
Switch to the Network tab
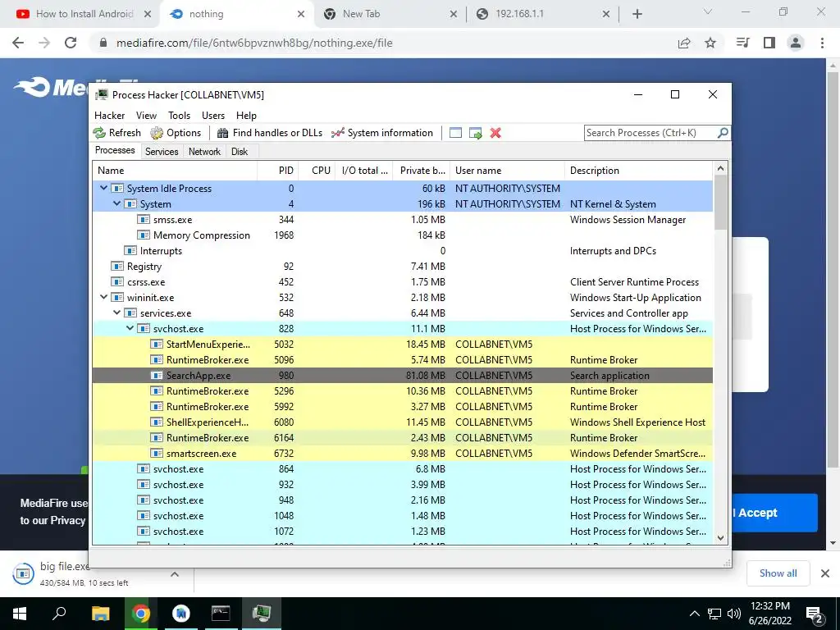click(x=204, y=152)
